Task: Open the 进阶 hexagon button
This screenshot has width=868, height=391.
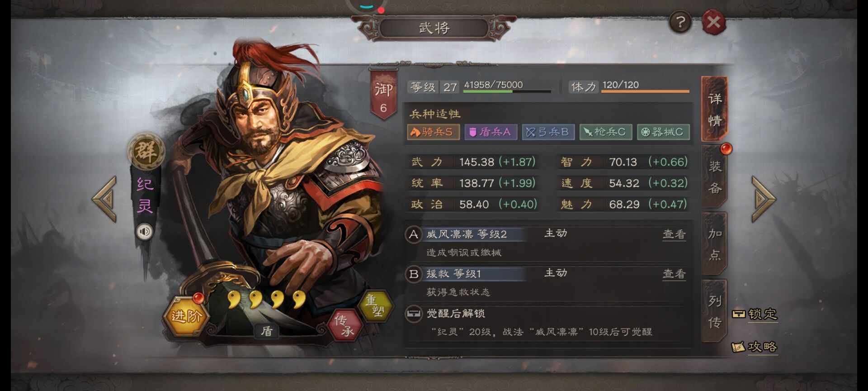Action: click(186, 315)
